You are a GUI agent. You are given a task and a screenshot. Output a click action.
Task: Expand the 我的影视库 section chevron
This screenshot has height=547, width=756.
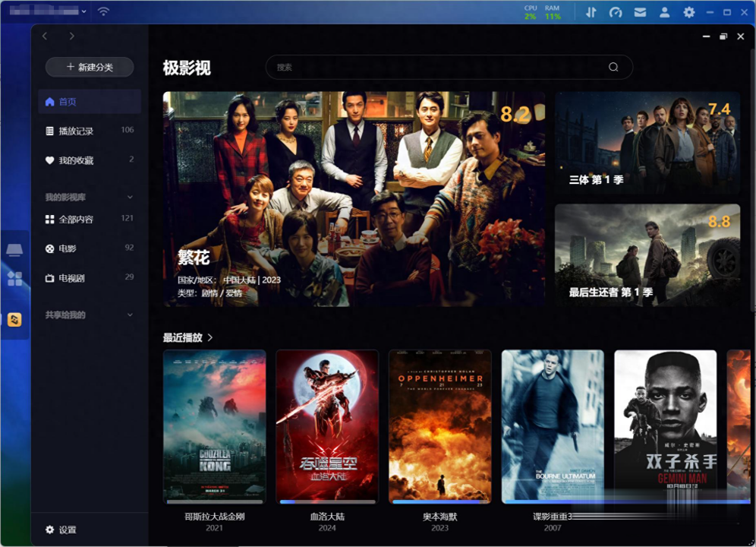pos(130,197)
